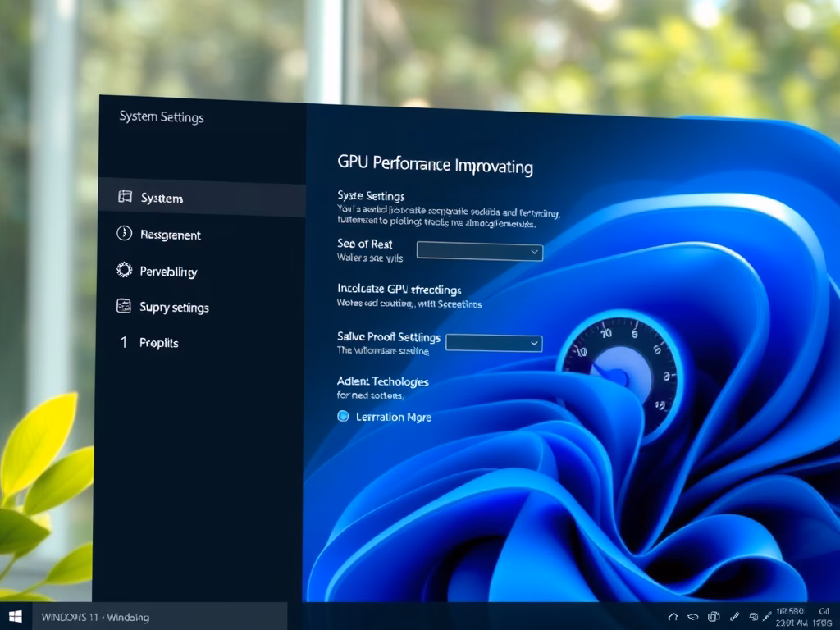Expand the Salive Proofl Settings dropdown
This screenshot has width=840, height=630.
click(493, 343)
